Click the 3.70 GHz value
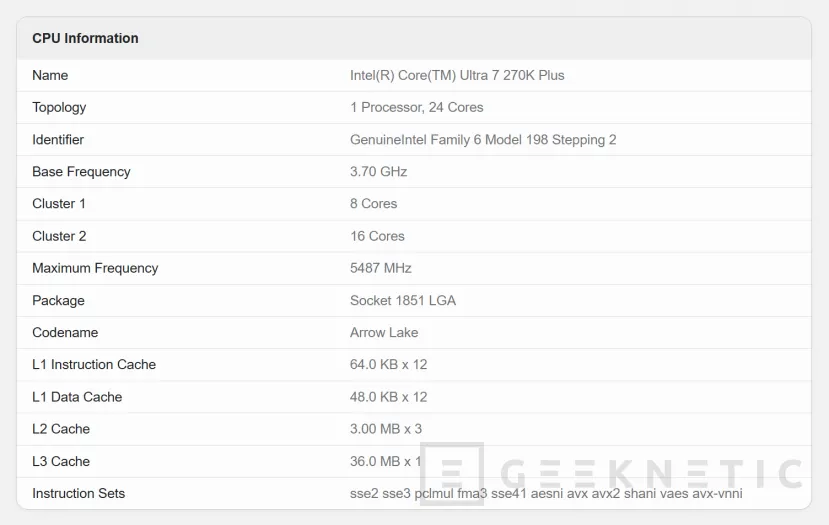The width and height of the screenshot is (829, 525). point(379,172)
